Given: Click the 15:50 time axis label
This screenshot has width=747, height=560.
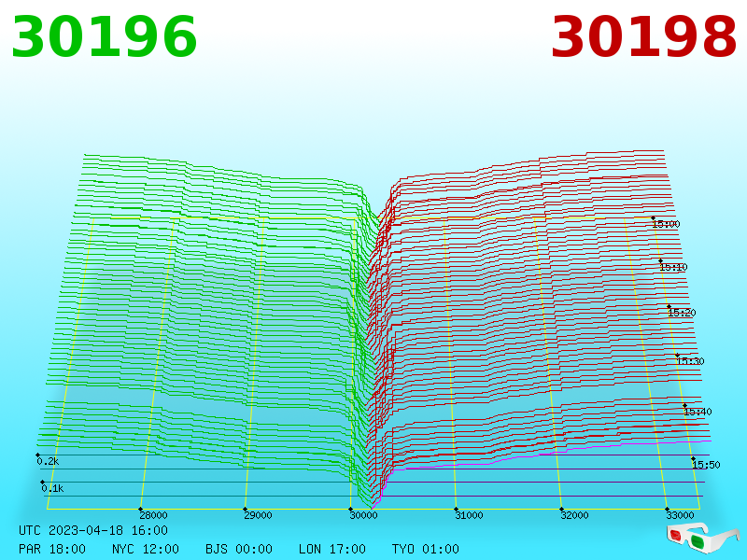Looking at the screenshot, I should [706, 465].
